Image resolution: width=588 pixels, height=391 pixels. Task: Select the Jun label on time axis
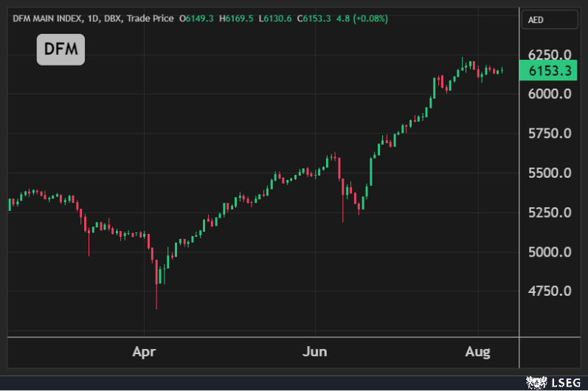315,353
